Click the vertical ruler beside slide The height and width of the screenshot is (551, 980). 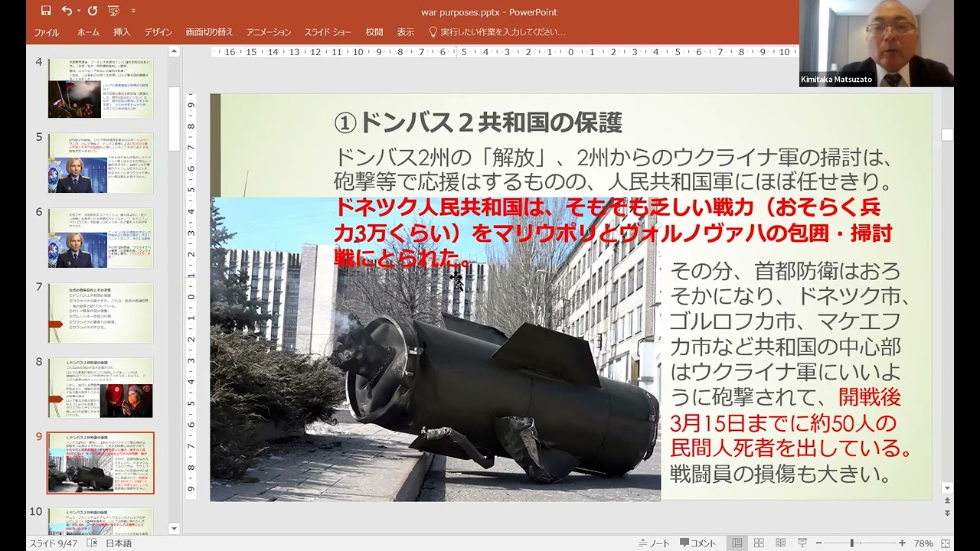(191, 297)
